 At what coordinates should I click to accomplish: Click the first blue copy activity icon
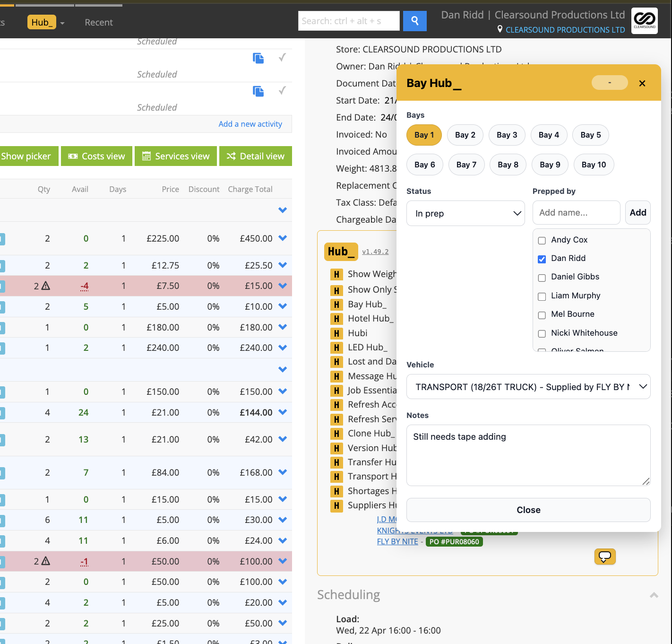point(258,58)
